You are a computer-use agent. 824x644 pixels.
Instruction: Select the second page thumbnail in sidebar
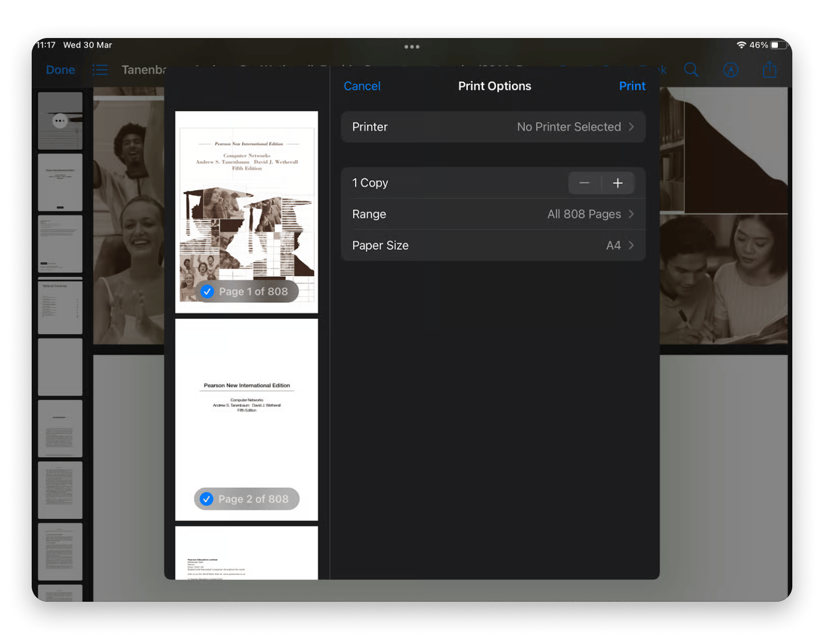(x=60, y=183)
